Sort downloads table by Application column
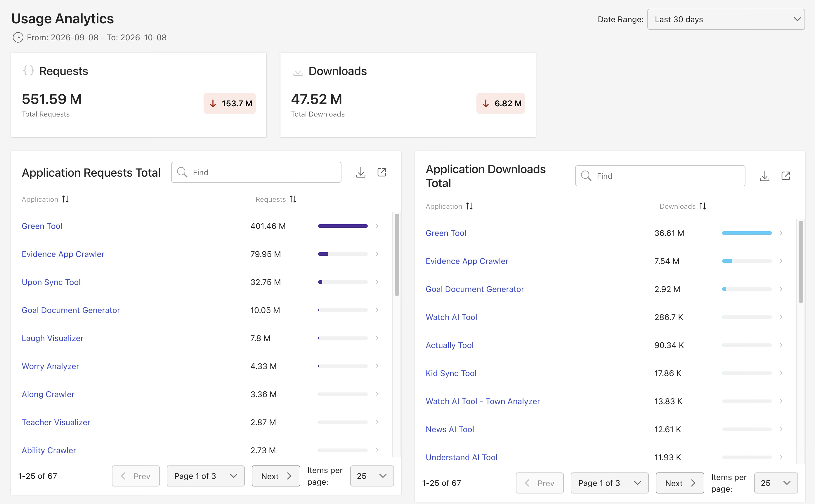 [x=469, y=206]
